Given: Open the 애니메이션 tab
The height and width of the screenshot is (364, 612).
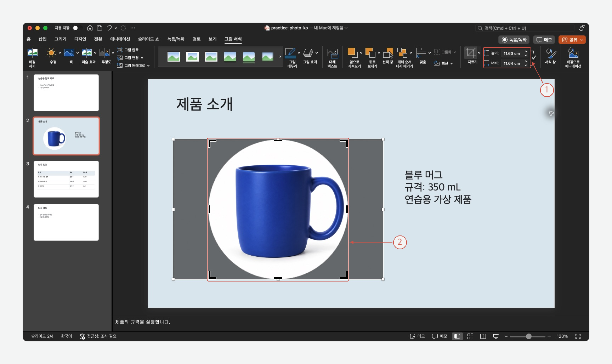Looking at the screenshot, I should pyautogui.click(x=120, y=39).
